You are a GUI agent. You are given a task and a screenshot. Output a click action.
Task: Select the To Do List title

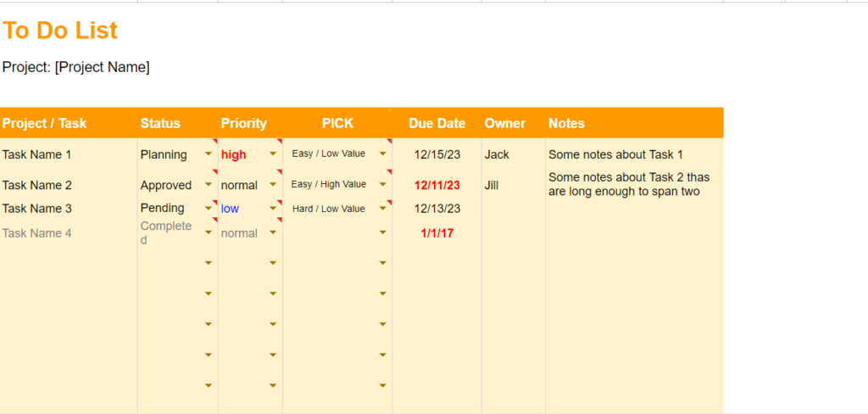(60, 31)
